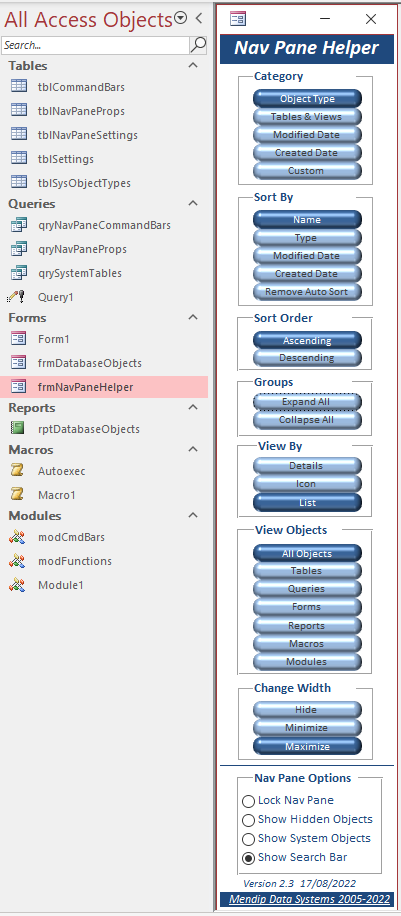Open the Mendip Data Systems 2005-2022 link
Image resolution: width=401 pixels, height=916 pixels.
click(310, 899)
